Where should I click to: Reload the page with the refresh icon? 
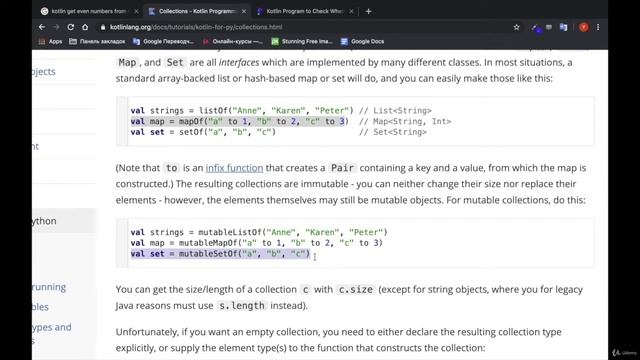point(71,27)
